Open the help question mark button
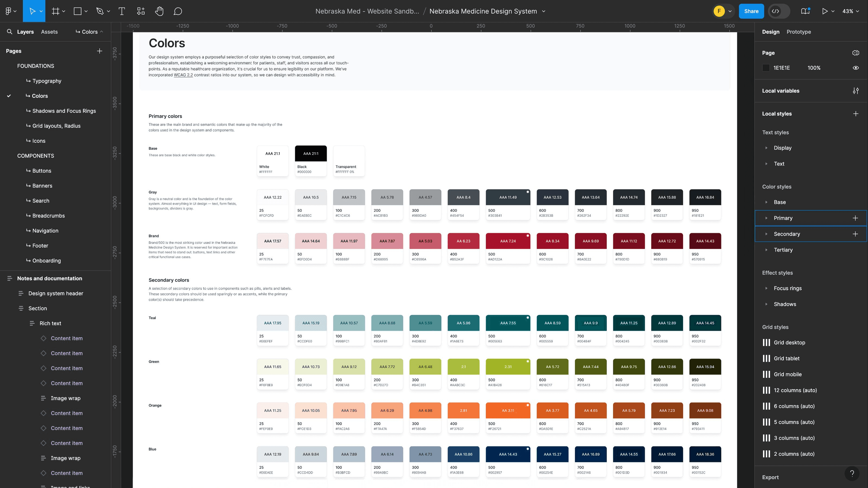The image size is (868, 488). point(852,474)
